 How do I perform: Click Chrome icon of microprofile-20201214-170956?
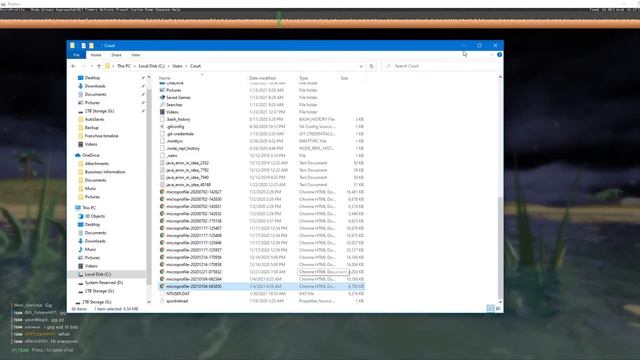[162, 258]
